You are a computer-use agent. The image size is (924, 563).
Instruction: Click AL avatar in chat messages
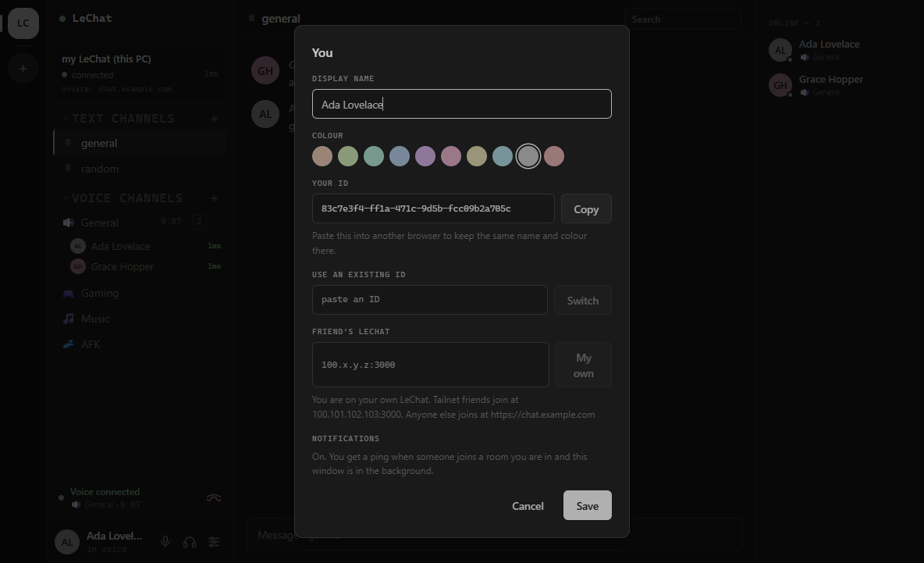265,114
